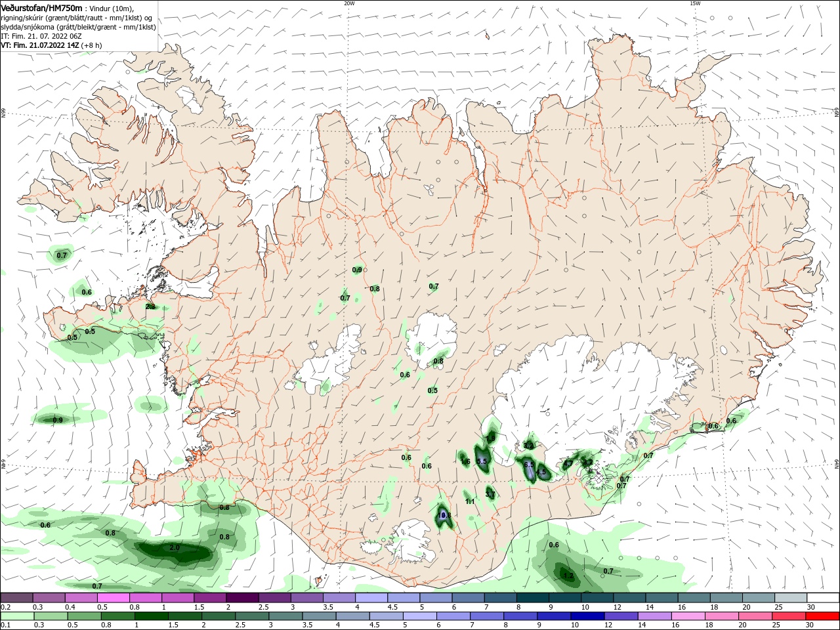Viewport: 840px width, 630px height.
Task: Select the 'IT: Fim. 21. 07. 2022 06Z' line
Action: pos(40,36)
